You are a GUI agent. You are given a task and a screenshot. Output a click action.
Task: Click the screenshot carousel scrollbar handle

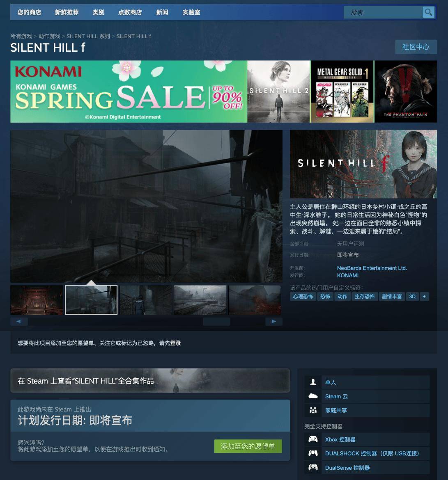[216, 321]
